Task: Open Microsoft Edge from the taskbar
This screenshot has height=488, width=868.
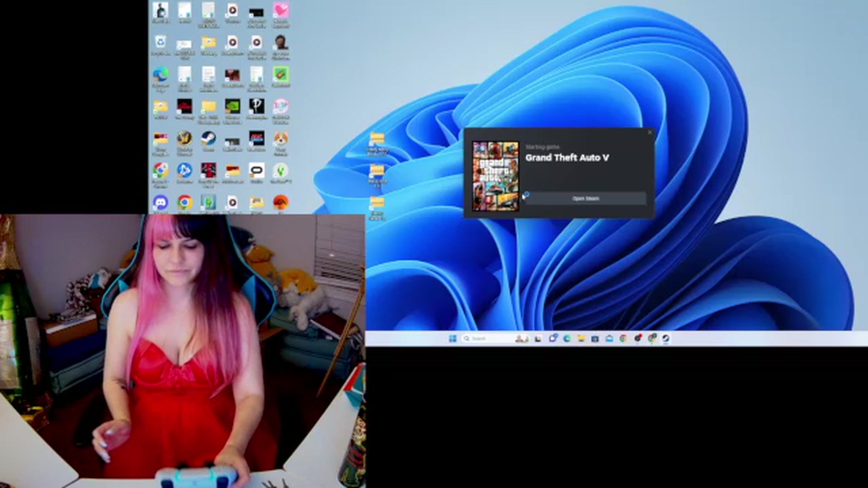Action: tap(567, 338)
